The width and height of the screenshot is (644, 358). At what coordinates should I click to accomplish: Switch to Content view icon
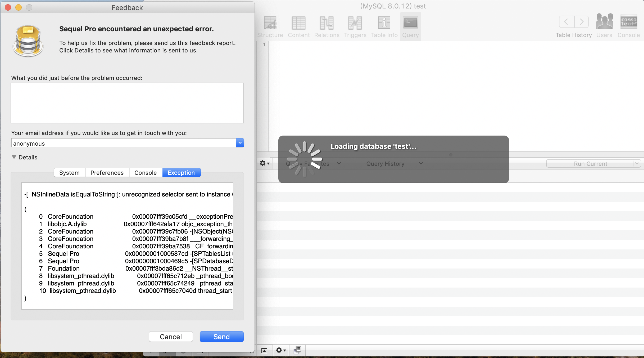click(298, 23)
